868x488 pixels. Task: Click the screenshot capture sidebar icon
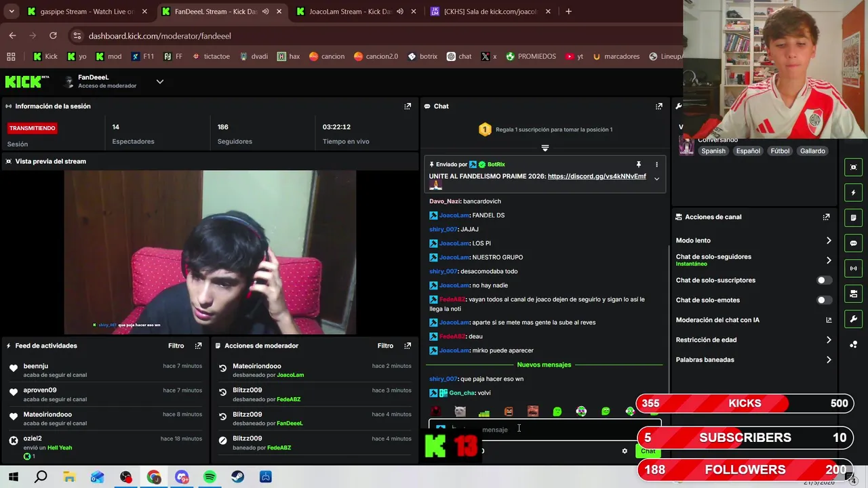853,167
